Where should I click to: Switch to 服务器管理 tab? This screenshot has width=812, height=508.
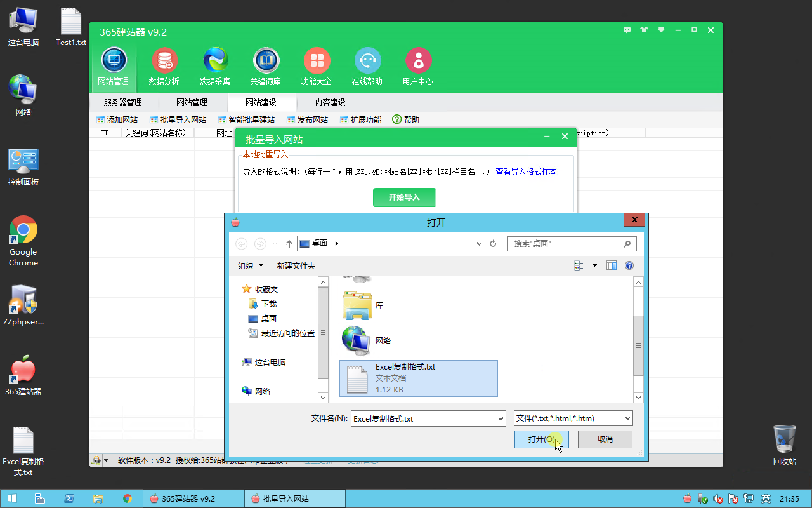123,102
